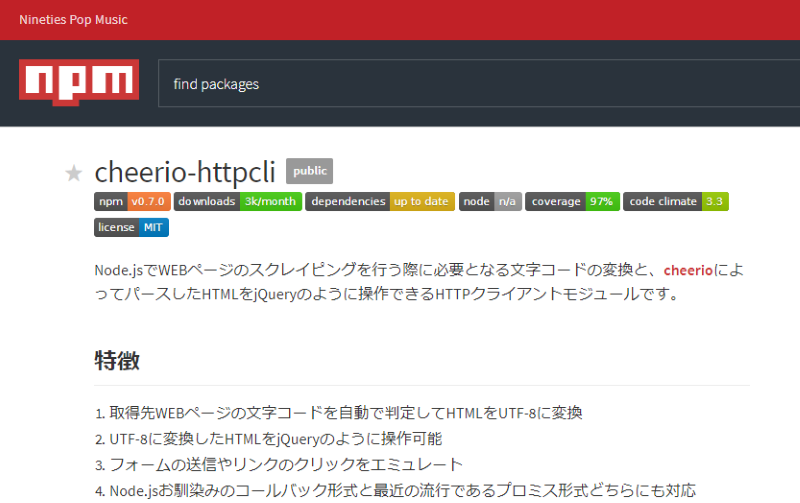Click the 特徴 section heading
Viewport: 800px width, 503px height.
(x=117, y=361)
